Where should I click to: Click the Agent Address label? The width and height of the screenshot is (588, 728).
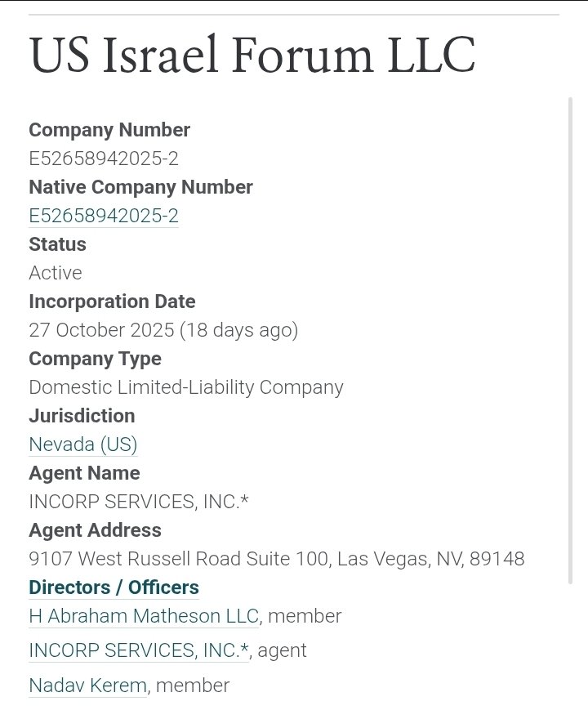click(95, 530)
